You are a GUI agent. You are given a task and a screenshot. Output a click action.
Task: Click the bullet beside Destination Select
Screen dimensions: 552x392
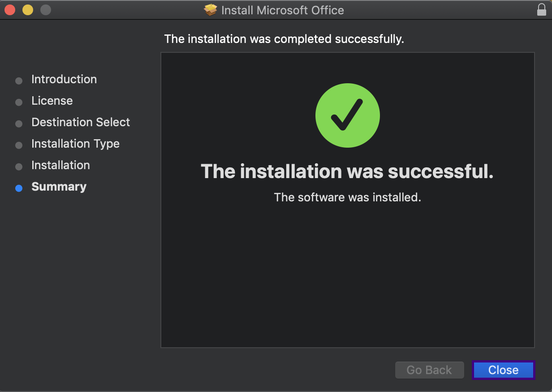[19, 124]
